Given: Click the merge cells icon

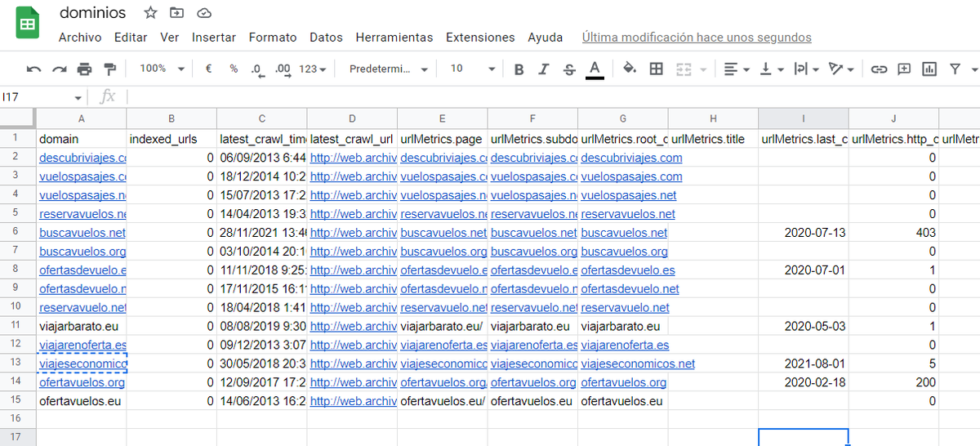Looking at the screenshot, I should click(684, 69).
